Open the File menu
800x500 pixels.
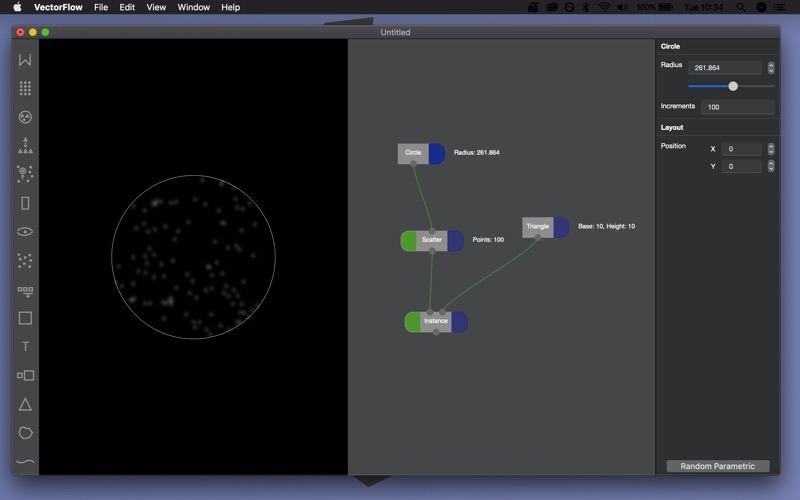click(101, 7)
